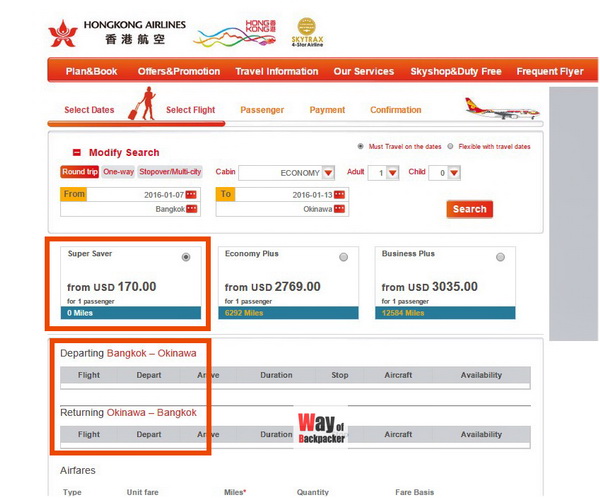Click the Modify Search heading
Image resolution: width=600 pixels, height=498 pixels.
[x=124, y=152]
